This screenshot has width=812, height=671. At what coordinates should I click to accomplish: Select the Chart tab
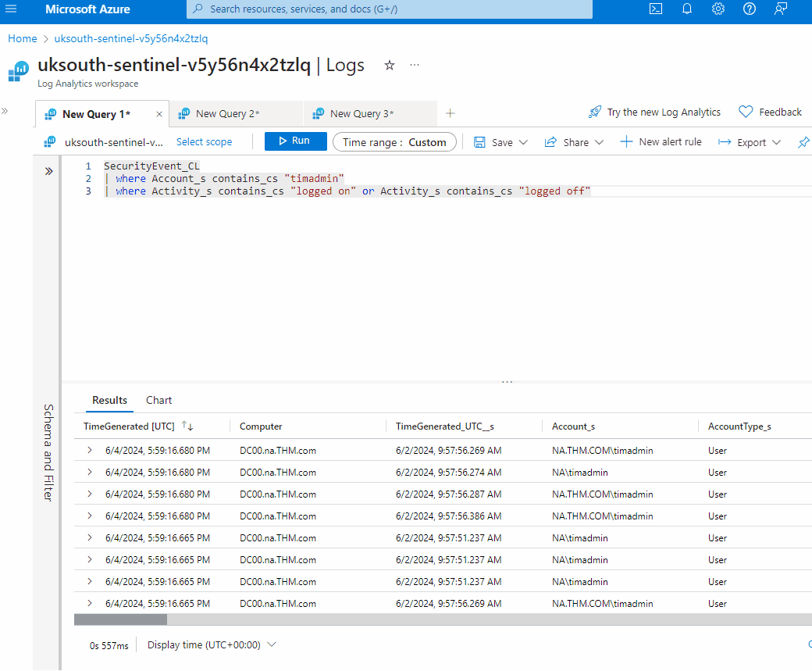pyautogui.click(x=158, y=400)
